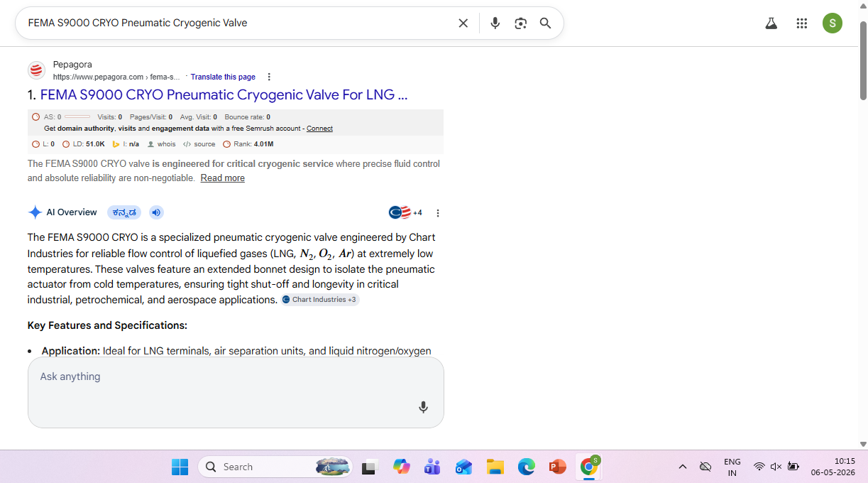Click in the Google search query field

[x=238, y=23]
